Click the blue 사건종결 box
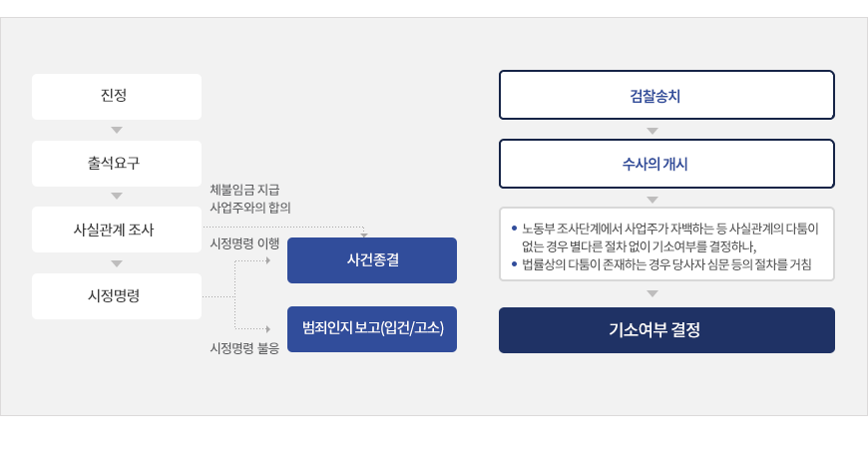Screen dimensions: 868x469 372,260
